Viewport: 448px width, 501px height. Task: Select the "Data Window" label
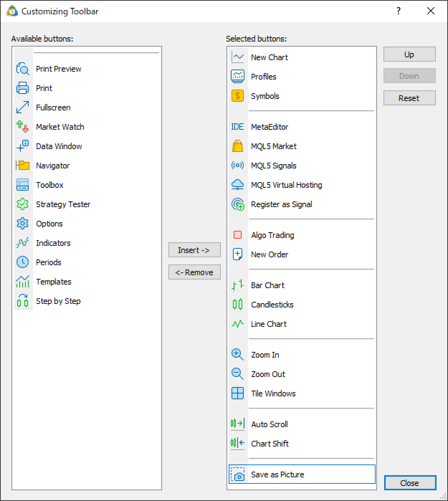[59, 146]
